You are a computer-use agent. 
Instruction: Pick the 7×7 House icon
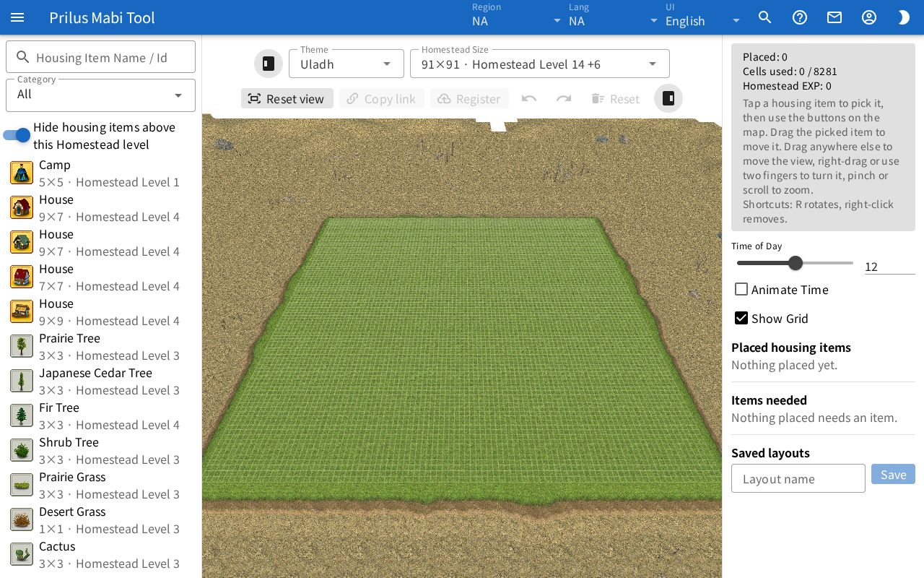(22, 277)
